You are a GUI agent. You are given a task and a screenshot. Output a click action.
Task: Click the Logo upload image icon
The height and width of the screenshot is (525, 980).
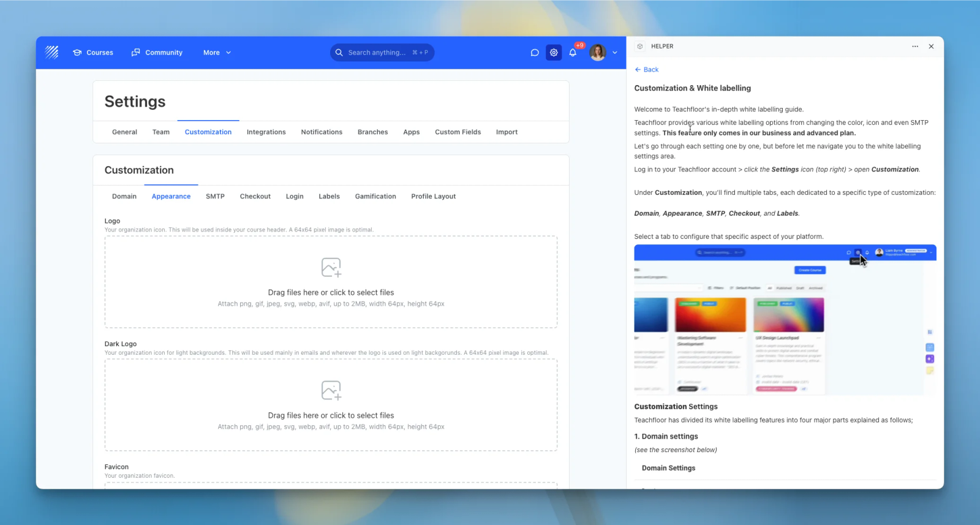point(331,267)
